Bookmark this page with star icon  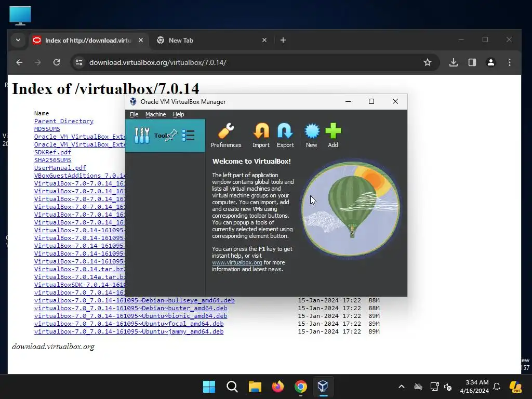428,62
